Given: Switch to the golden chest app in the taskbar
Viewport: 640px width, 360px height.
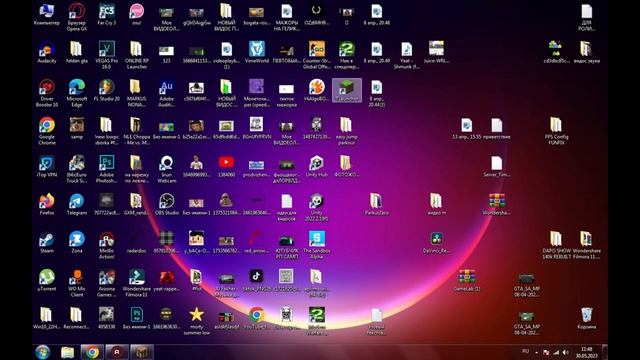Looking at the screenshot, I should click(142, 351).
